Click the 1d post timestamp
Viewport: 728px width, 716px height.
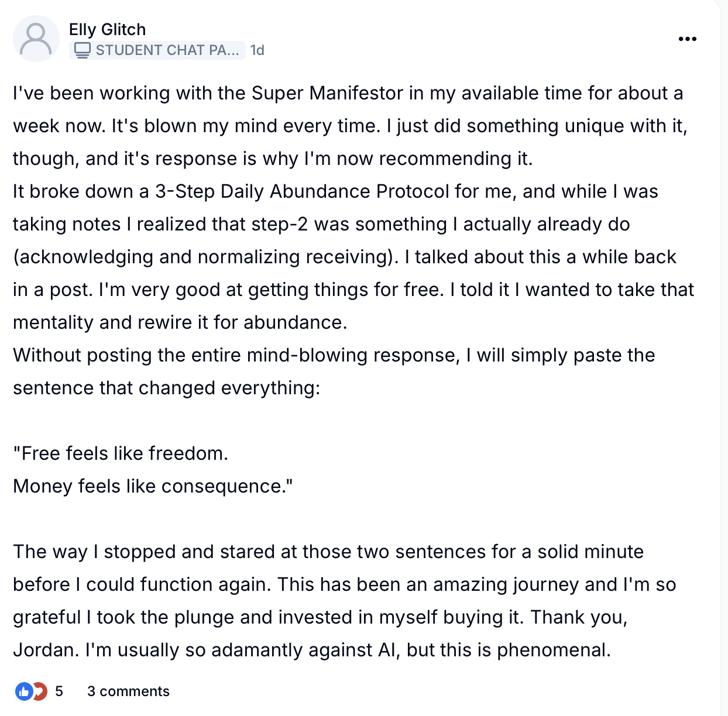257,50
